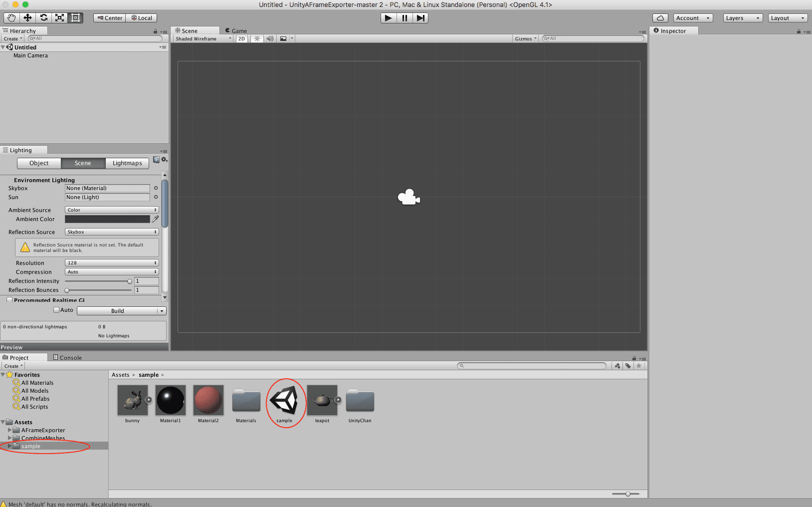Expand teapot asset sub-objects arrow
The image size is (812, 507).
click(x=338, y=400)
